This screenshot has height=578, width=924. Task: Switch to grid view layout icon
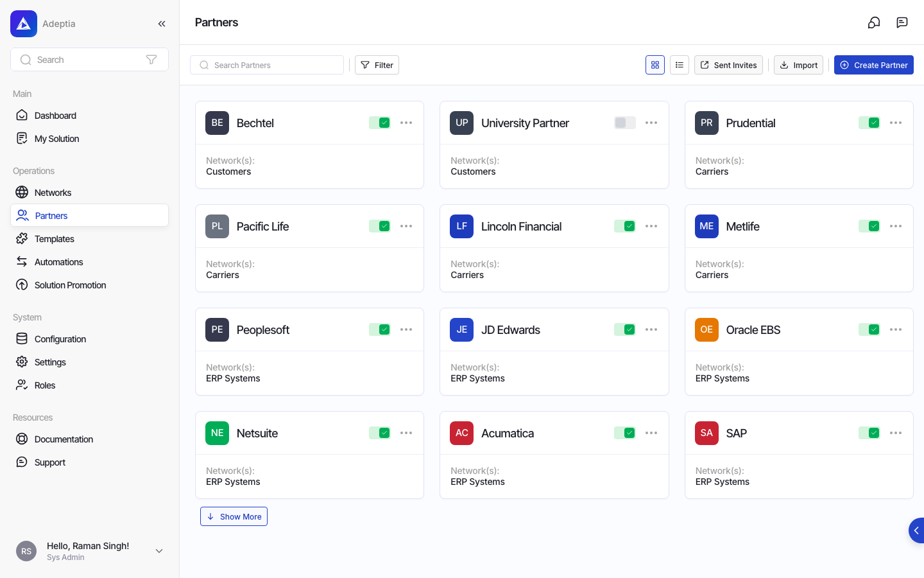[655, 65]
